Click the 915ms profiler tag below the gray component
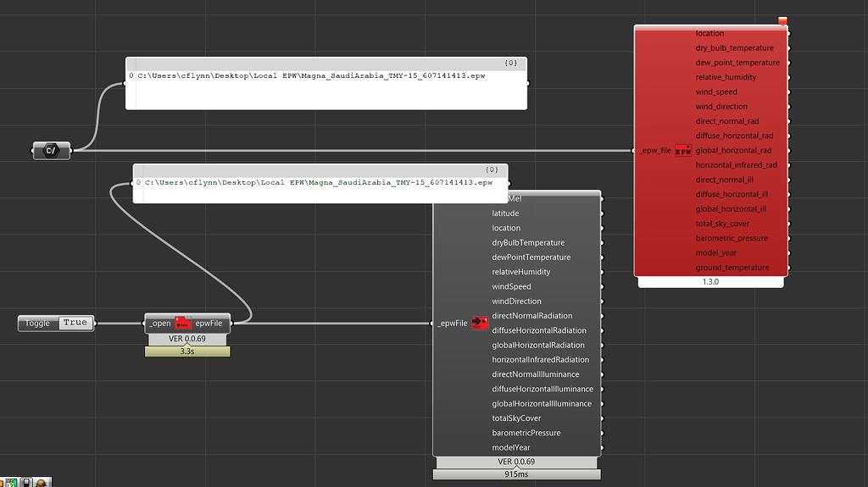 (x=516, y=475)
